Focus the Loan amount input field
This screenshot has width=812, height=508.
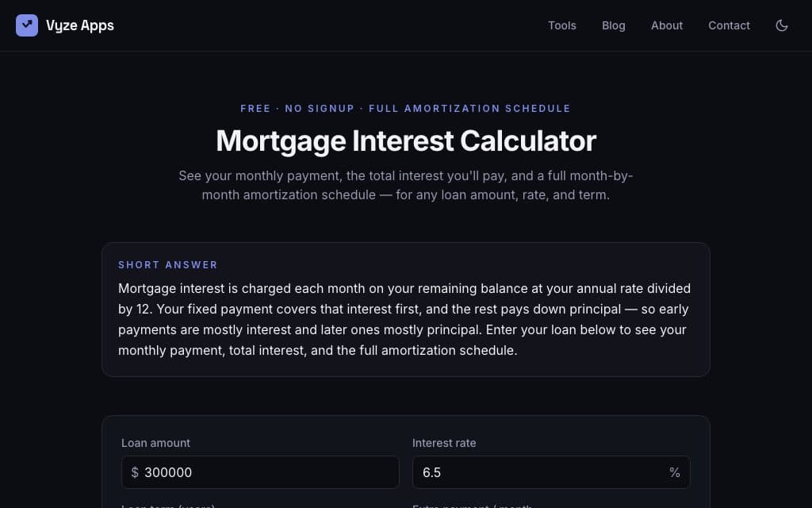point(260,472)
